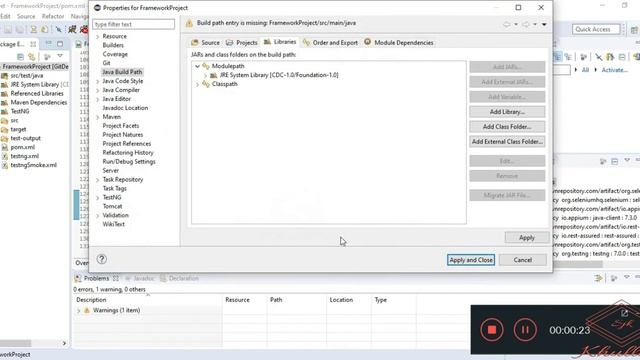Click Add Class Folder button
The image size is (640, 360).
click(x=507, y=127)
